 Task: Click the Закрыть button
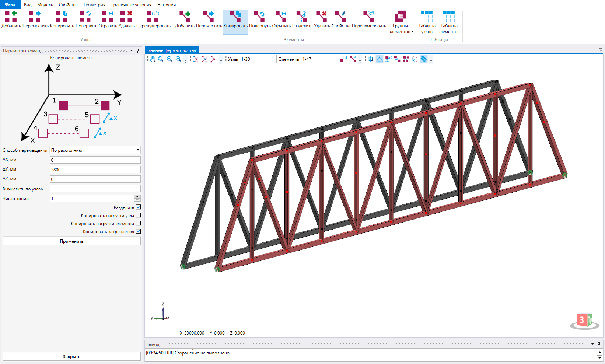pos(71,356)
